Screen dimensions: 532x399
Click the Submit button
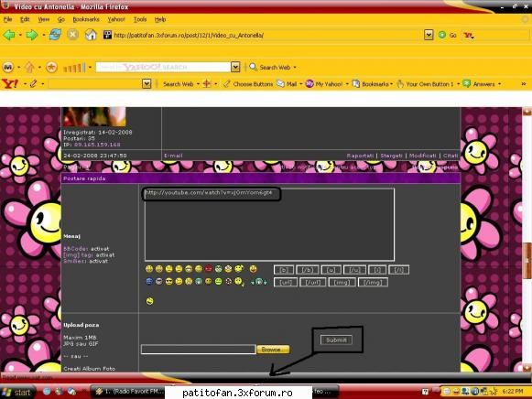pyautogui.click(x=336, y=340)
